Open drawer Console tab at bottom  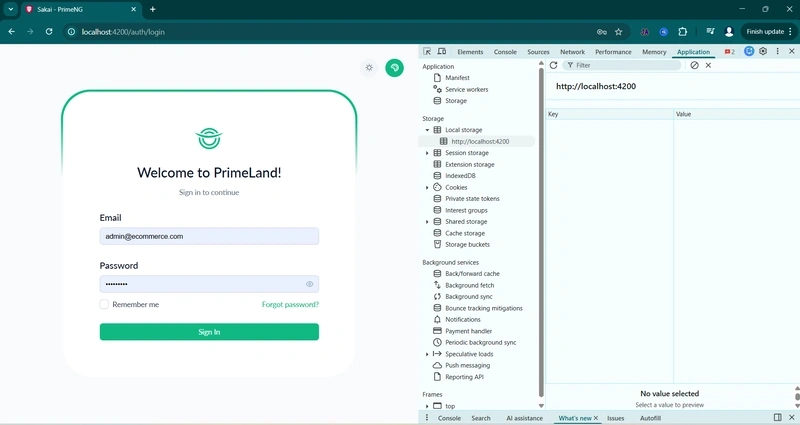click(449, 418)
